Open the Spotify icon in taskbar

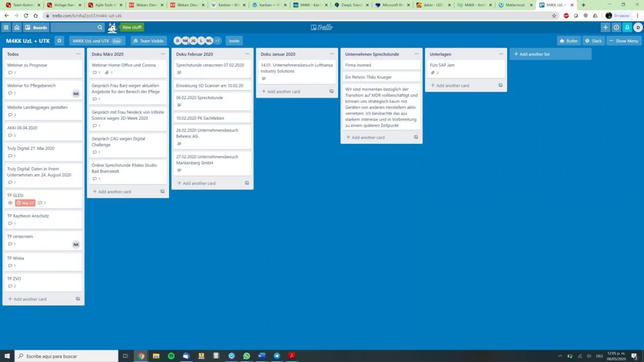[171, 356]
